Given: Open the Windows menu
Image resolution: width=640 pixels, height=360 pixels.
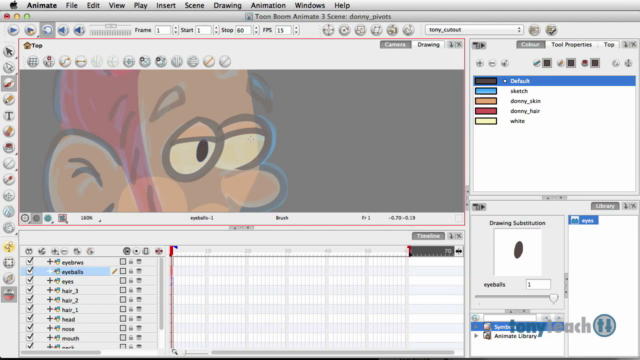Looking at the screenshot, I should tap(309, 5).
